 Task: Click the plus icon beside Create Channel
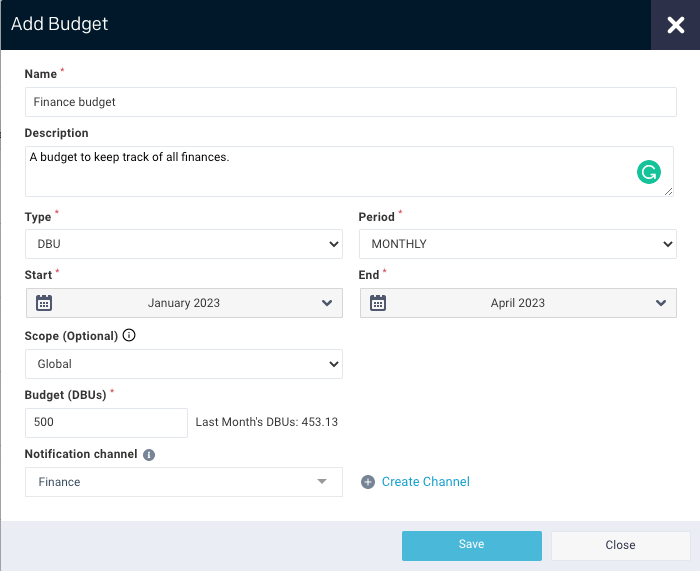[368, 482]
